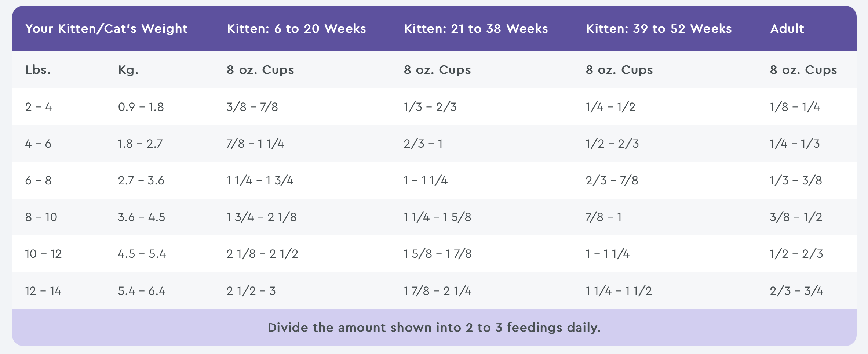Click the "3/8 – 7/8" cups cell
The image size is (868, 354).
tap(252, 107)
